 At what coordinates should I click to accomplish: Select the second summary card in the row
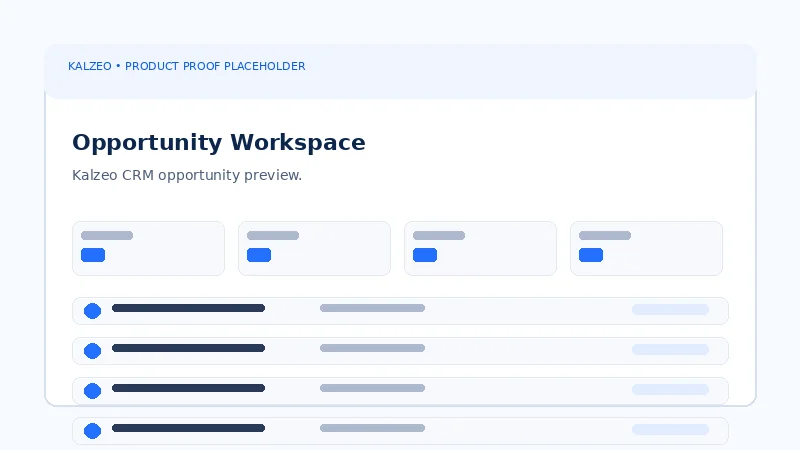click(314, 248)
